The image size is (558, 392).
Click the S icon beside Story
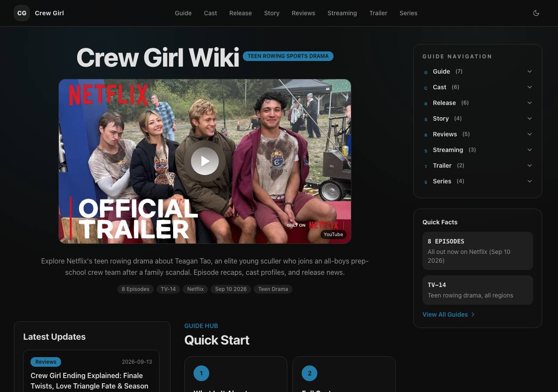[426, 119]
